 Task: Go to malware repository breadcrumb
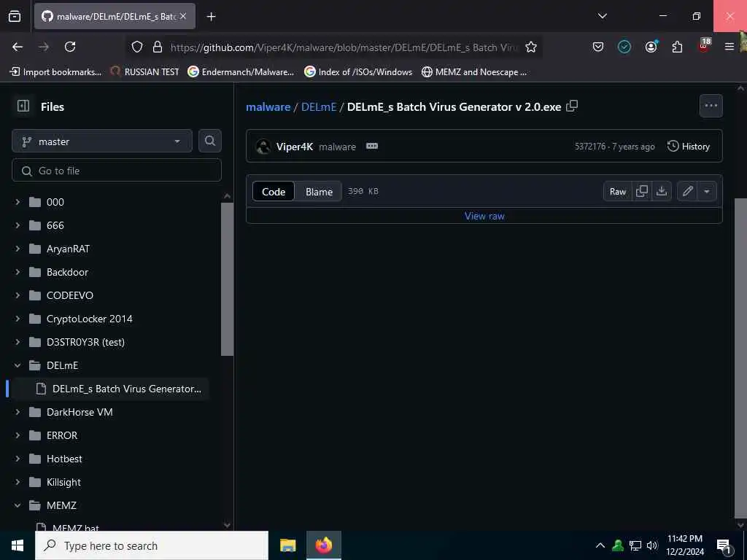coord(268,106)
